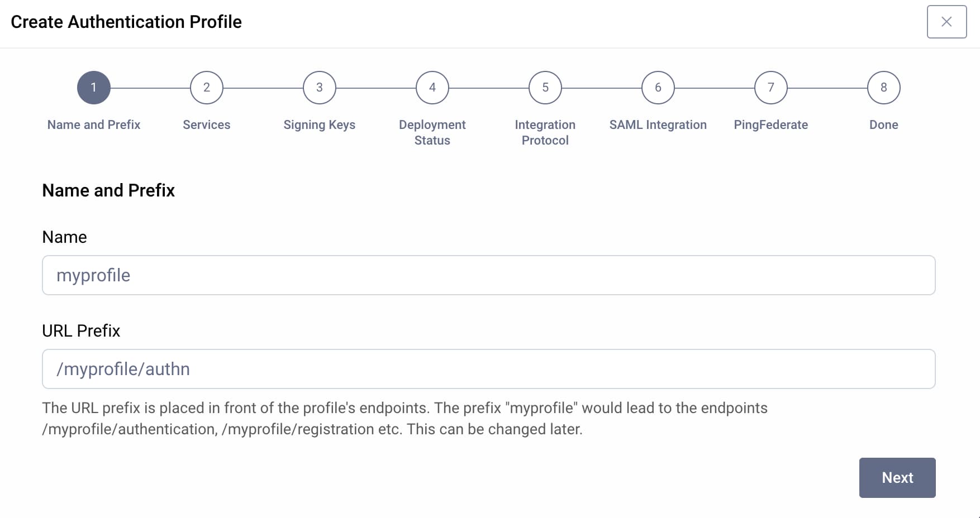This screenshot has height=518, width=980.
Task: Jump to step 8 circle
Action: pyautogui.click(x=884, y=88)
